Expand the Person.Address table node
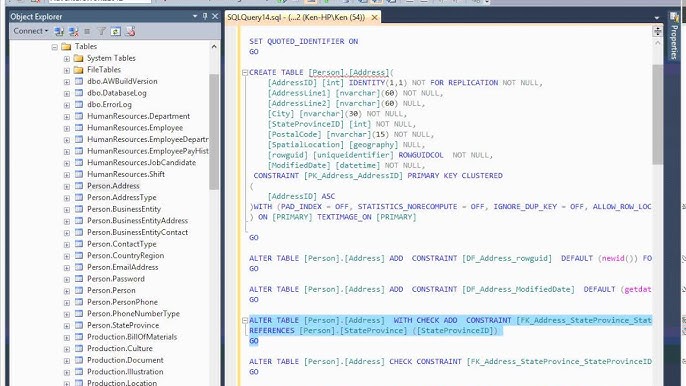Screen dimensions: 686x386 click(66, 186)
